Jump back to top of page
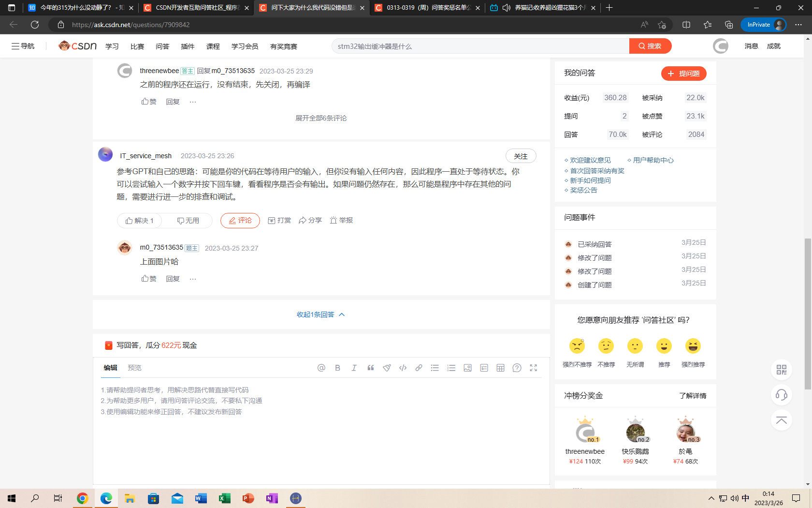Screen dimensions: 812x508 (x=782, y=420)
